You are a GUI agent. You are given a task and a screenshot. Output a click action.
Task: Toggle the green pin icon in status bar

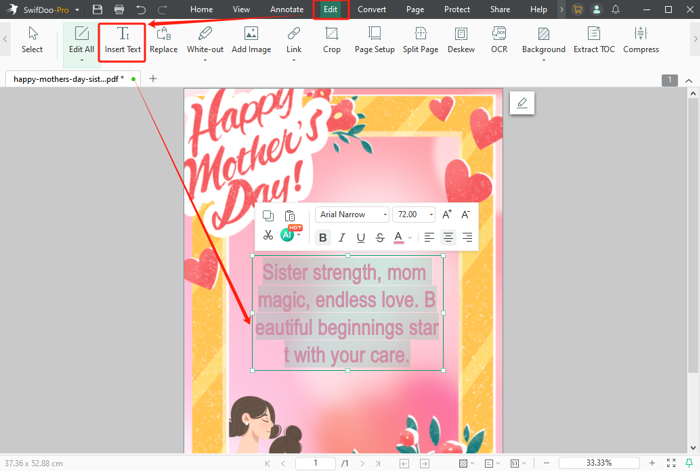[x=689, y=463]
